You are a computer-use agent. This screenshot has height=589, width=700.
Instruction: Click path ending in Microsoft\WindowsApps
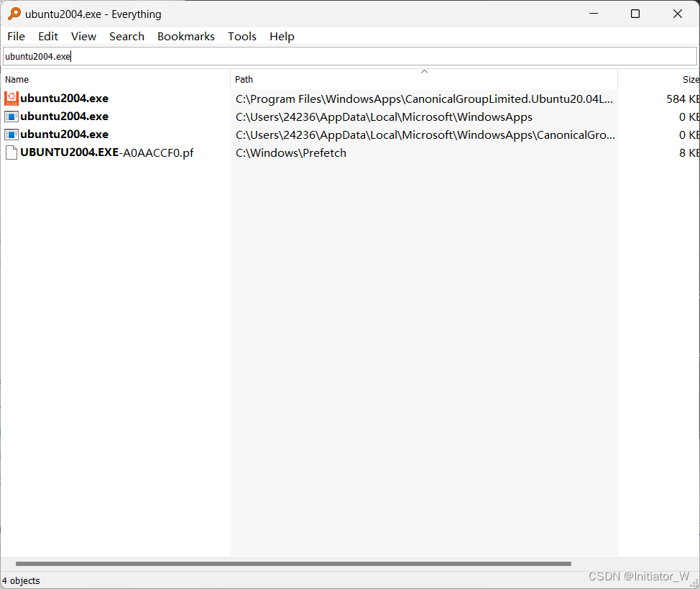point(384,117)
